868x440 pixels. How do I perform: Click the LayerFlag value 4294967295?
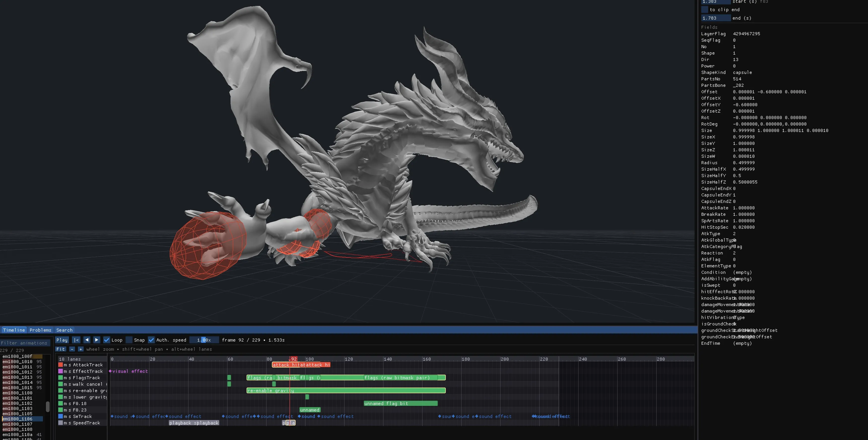pos(746,34)
